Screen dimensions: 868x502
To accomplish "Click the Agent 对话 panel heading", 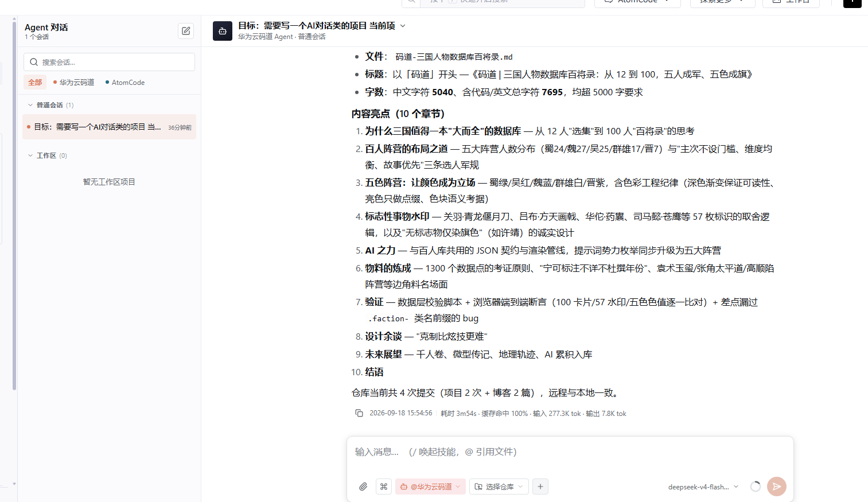I will pos(46,27).
